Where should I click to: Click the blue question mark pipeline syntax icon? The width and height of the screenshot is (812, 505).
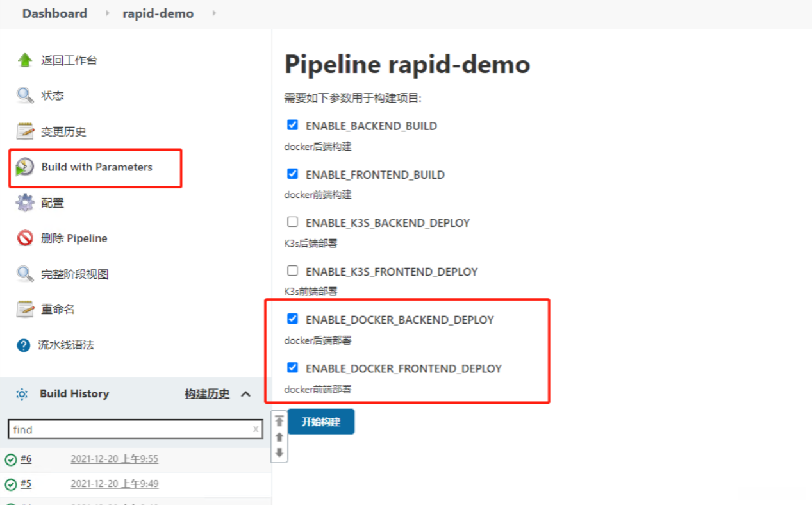tap(24, 345)
